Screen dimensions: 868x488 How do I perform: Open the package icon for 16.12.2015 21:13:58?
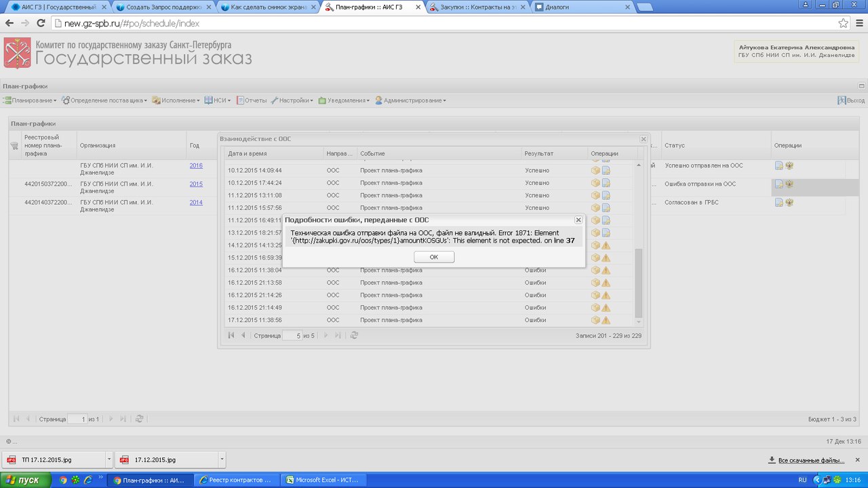[x=595, y=283]
